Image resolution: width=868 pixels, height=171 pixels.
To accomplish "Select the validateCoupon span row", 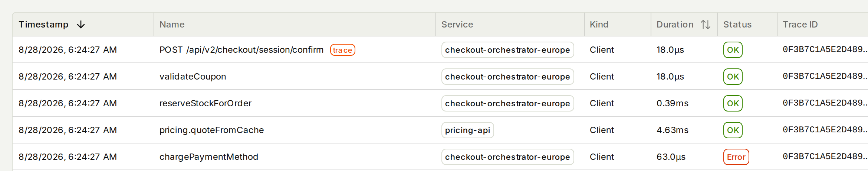I will click(440, 77).
